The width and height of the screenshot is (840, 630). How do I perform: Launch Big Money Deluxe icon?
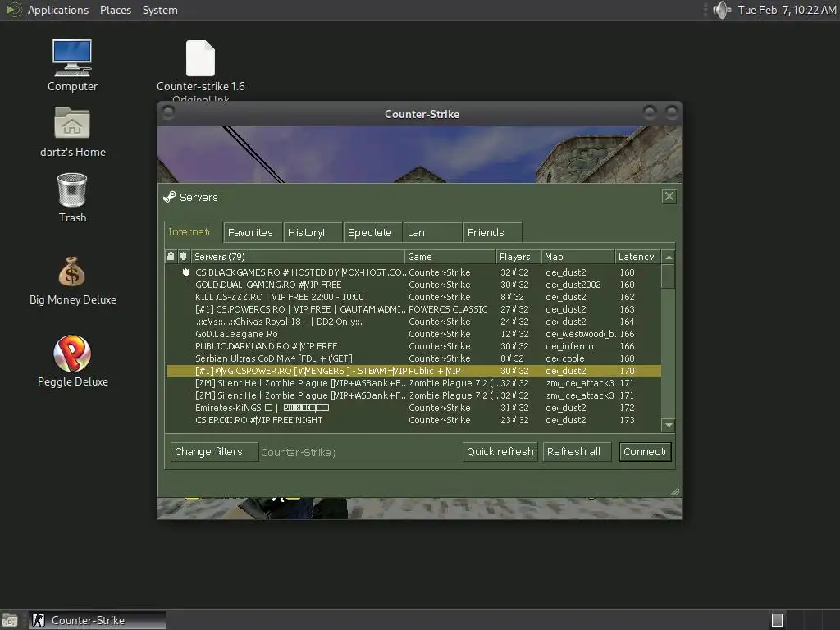pos(72,272)
